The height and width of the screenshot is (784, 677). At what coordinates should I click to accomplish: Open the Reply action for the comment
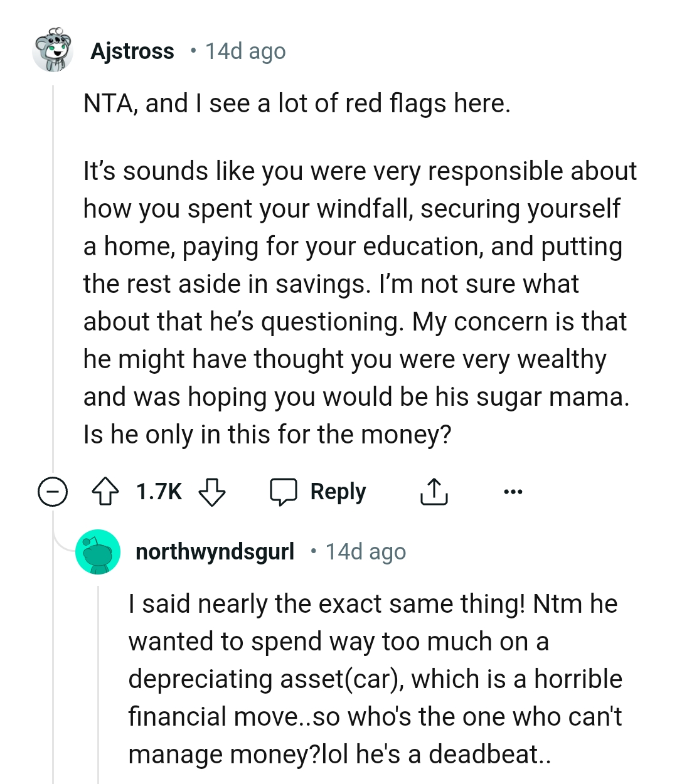click(x=338, y=491)
